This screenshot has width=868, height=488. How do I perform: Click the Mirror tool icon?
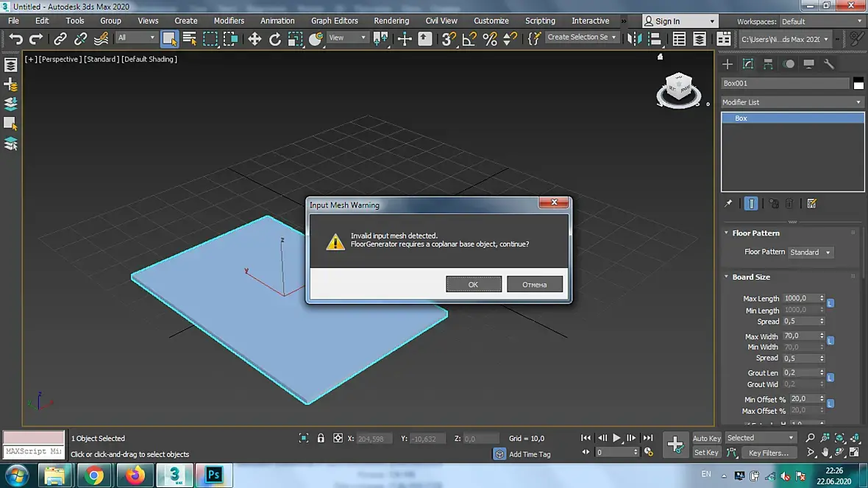[x=634, y=39]
